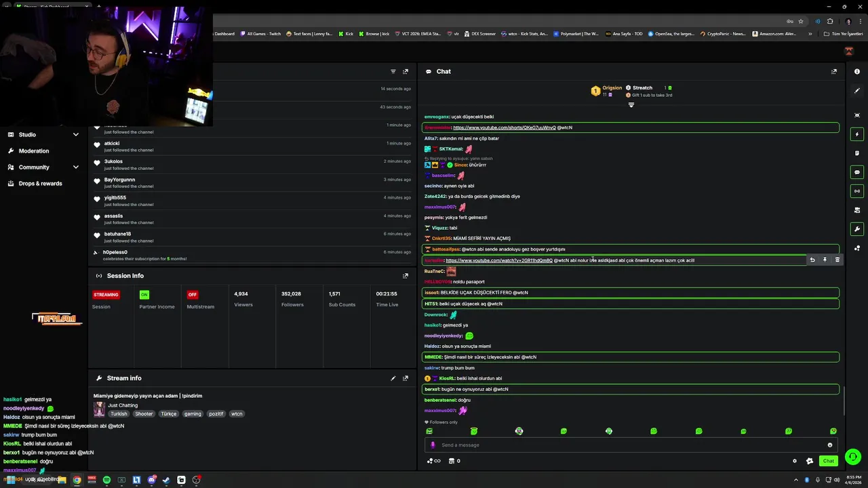This screenshot has height=488, width=868.
Task: Click the Chrome extensions puzzle icon
Action: tap(830, 21)
